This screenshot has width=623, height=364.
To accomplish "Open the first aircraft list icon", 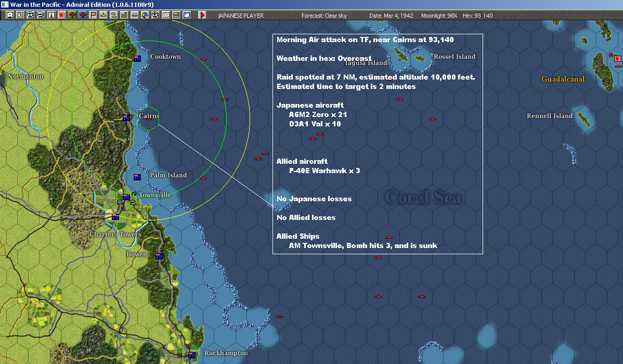I will pos(30,15).
